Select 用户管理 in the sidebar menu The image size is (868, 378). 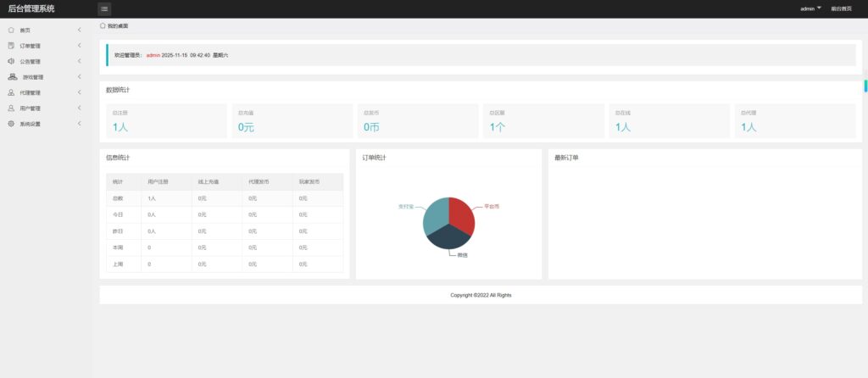[x=31, y=108]
